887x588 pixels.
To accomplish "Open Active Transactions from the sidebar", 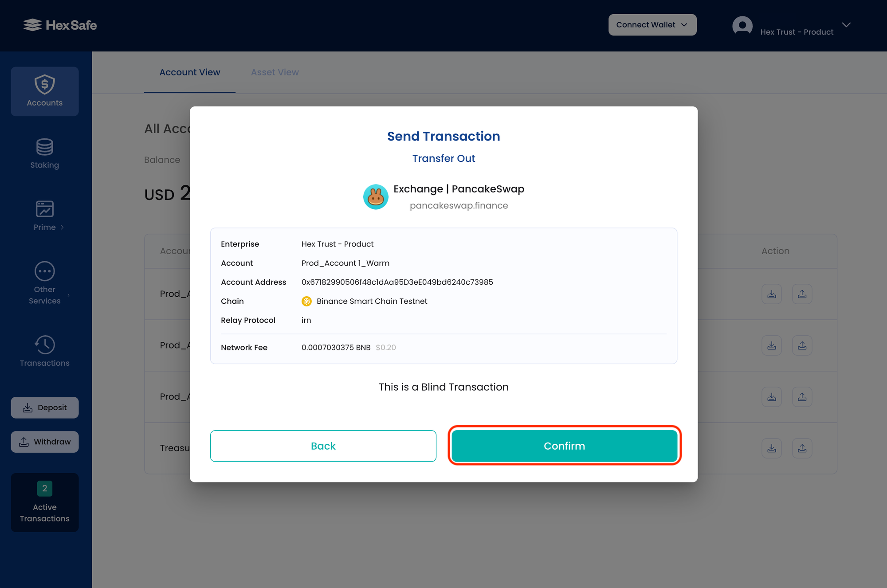I will [44, 502].
